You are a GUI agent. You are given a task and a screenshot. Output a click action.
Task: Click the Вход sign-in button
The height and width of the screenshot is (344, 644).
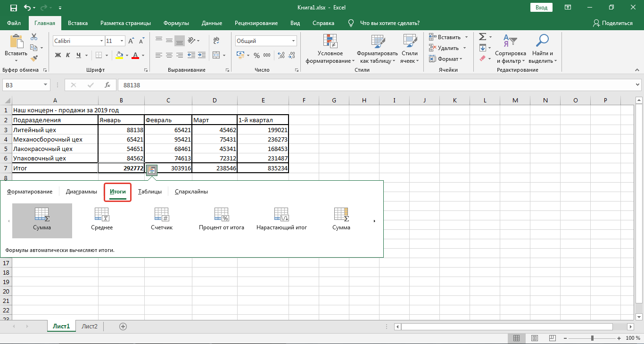tap(542, 8)
